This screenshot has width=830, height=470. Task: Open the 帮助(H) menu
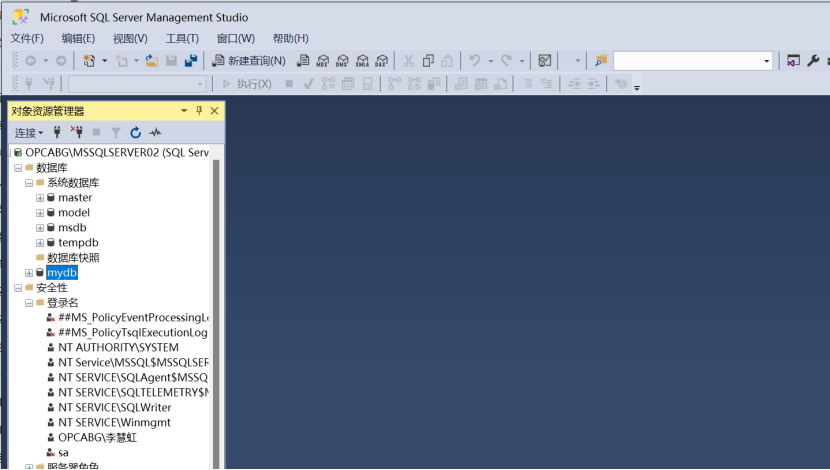click(x=291, y=38)
